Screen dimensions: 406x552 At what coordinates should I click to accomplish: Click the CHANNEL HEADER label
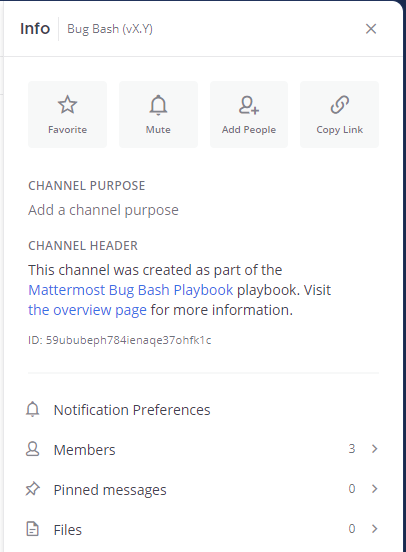(x=83, y=246)
